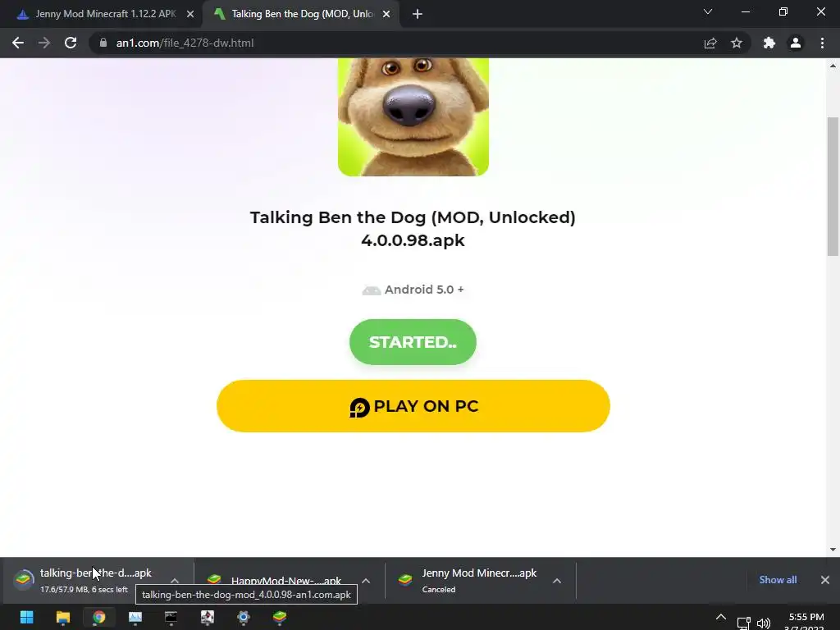
Task: View site security lock info
Action: point(103,43)
